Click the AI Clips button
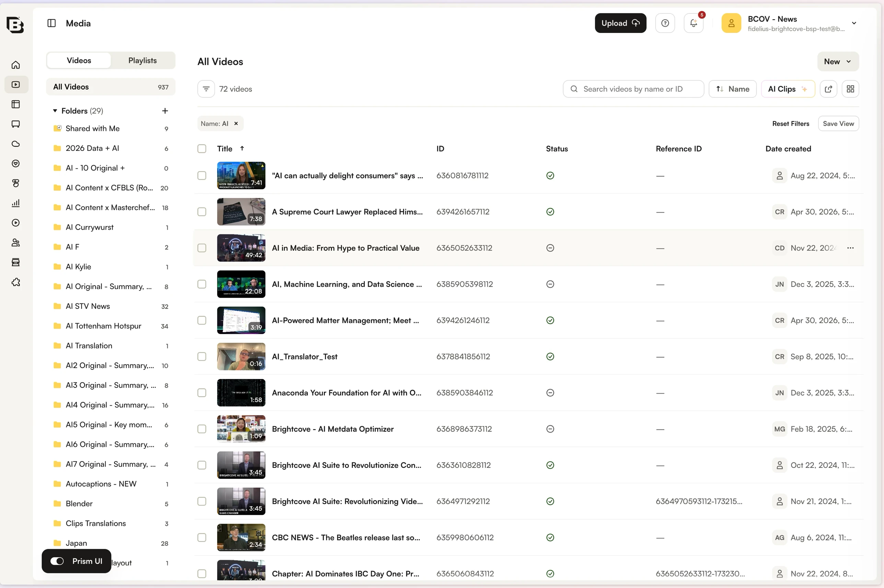Viewport: 884px width, 588px height. (x=788, y=89)
